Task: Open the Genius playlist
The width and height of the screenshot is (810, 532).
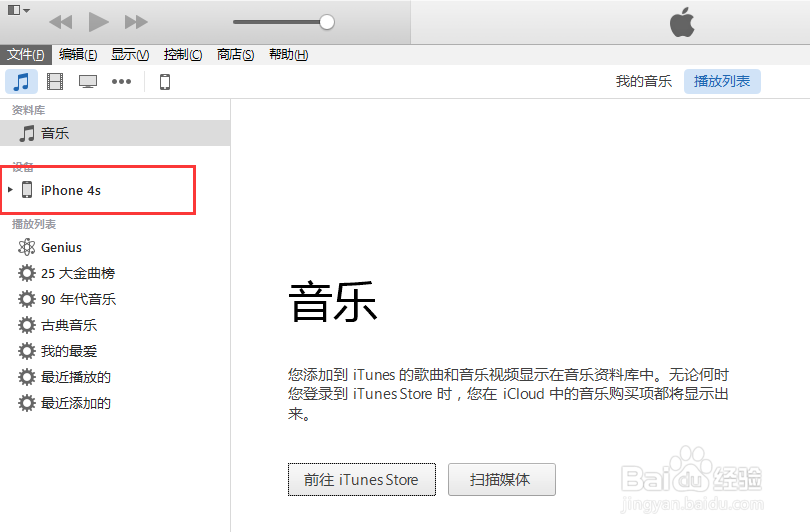Action: click(61, 247)
